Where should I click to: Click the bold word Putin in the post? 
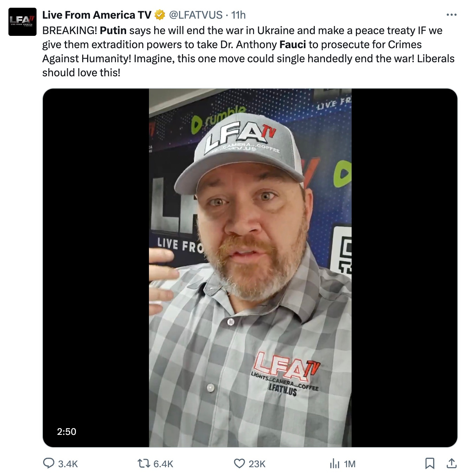113,30
